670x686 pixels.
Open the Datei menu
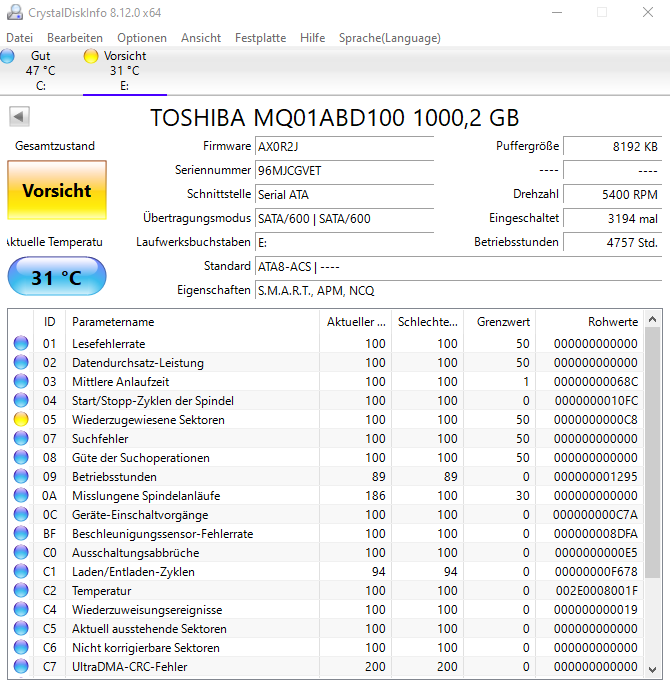point(20,38)
